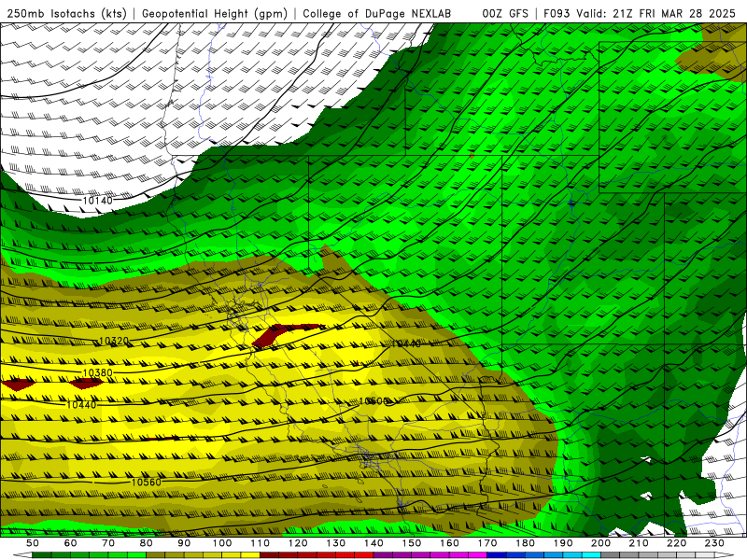
Task: Select the 220 knot scale label
Action: [676, 543]
